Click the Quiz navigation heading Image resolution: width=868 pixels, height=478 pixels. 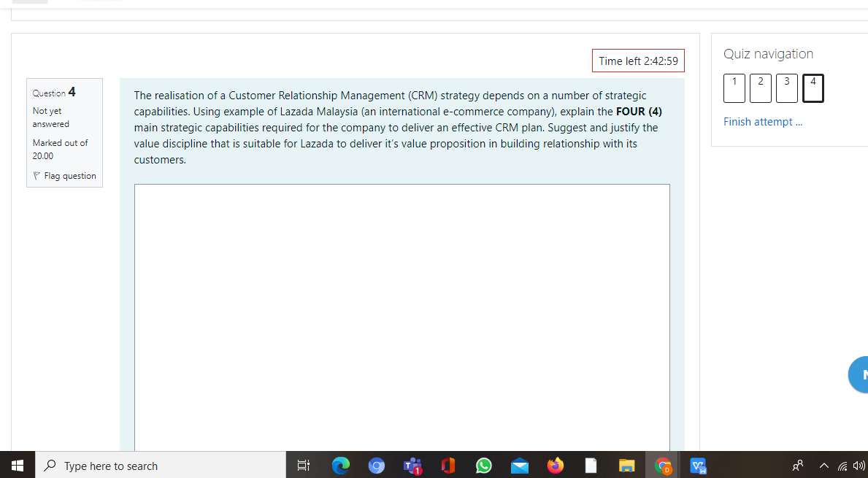coord(769,54)
